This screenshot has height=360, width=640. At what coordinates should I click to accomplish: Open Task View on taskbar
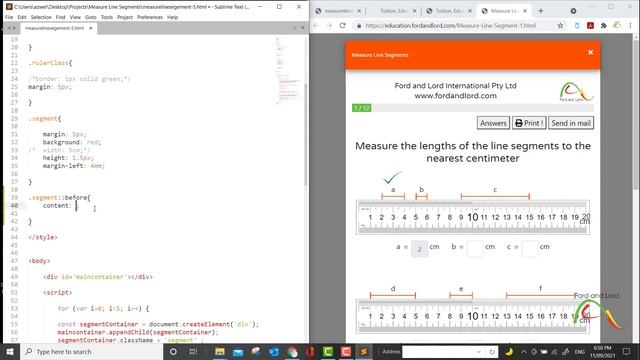click(193, 351)
